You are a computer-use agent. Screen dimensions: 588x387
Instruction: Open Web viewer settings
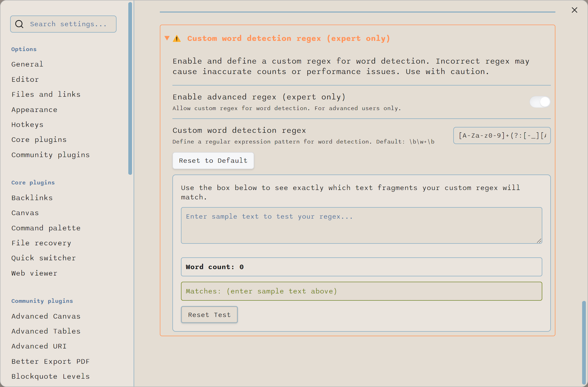pos(34,273)
